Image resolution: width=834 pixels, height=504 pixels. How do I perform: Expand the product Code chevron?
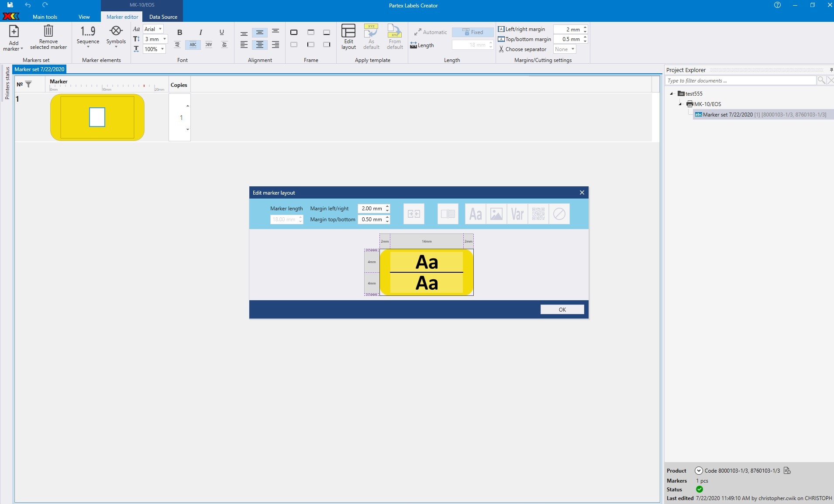[x=699, y=470]
